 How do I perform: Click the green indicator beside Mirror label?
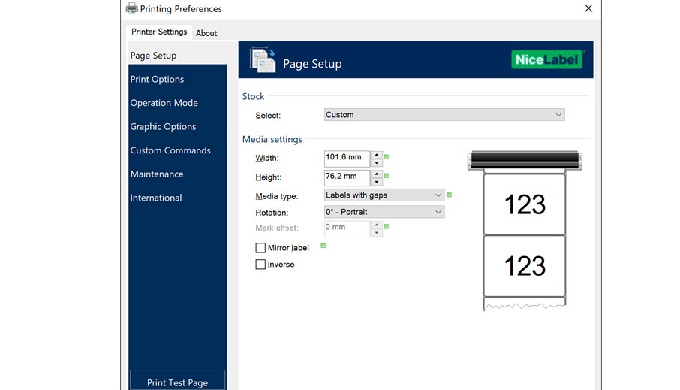coord(323,246)
